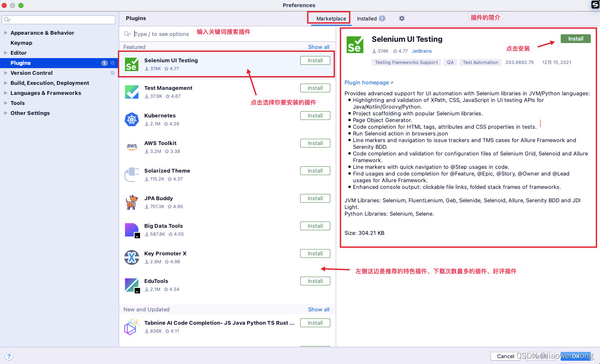Install the Test Management plugin
This screenshot has width=600, height=364.
coord(315,88)
